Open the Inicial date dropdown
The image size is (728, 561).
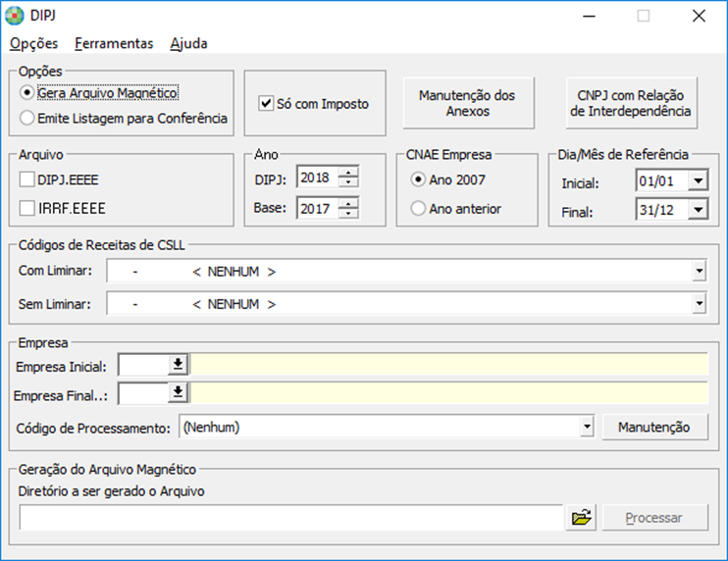click(x=698, y=180)
